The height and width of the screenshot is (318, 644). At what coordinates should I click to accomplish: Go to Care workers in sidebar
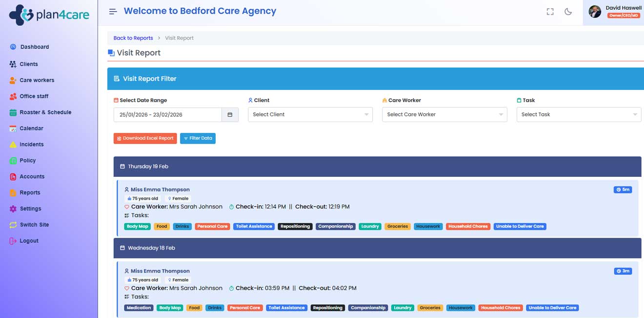[37, 80]
